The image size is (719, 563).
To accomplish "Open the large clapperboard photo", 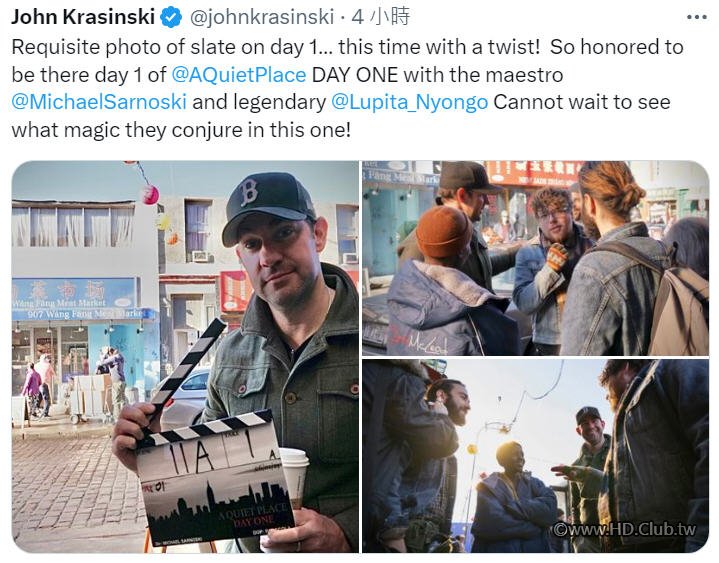I will pyautogui.click(x=185, y=356).
